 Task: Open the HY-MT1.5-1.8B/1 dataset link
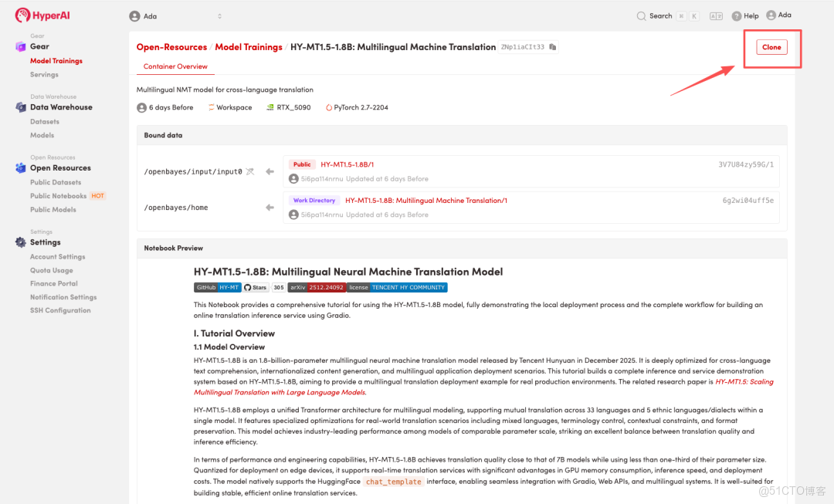pos(347,164)
